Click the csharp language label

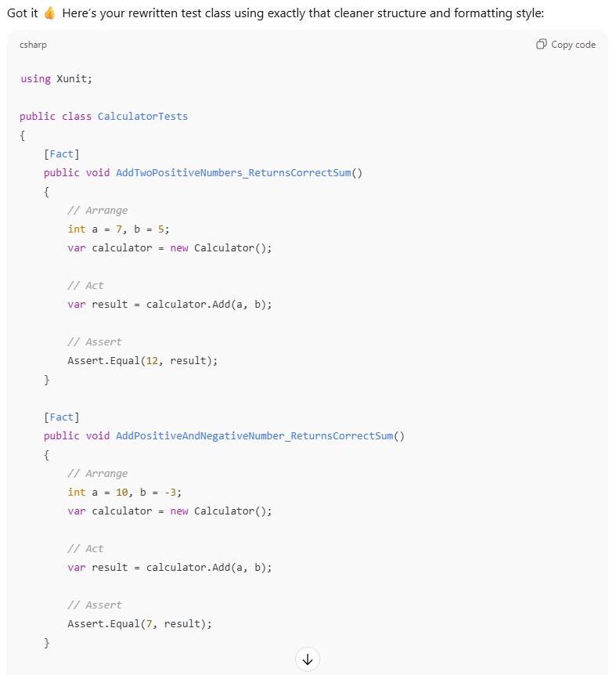33,45
